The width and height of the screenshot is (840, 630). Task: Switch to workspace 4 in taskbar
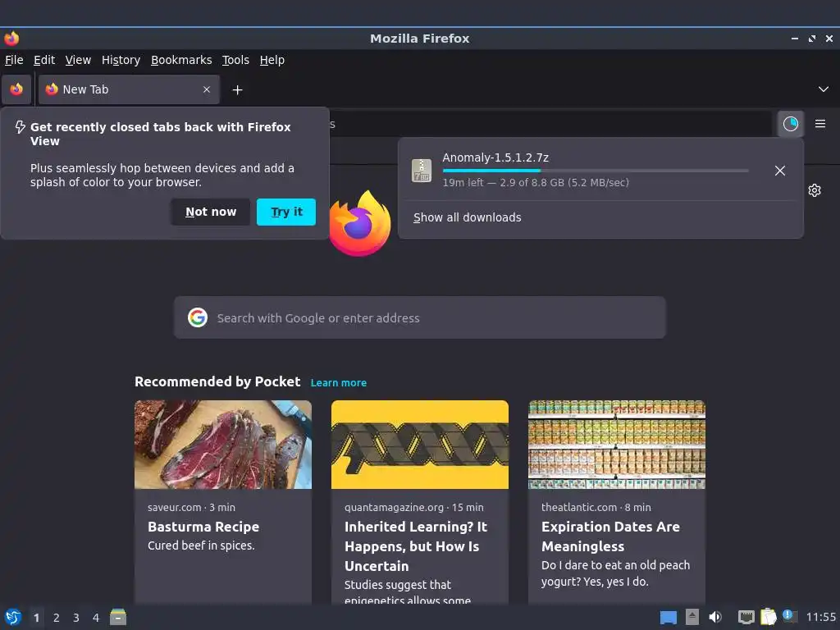[96, 618]
